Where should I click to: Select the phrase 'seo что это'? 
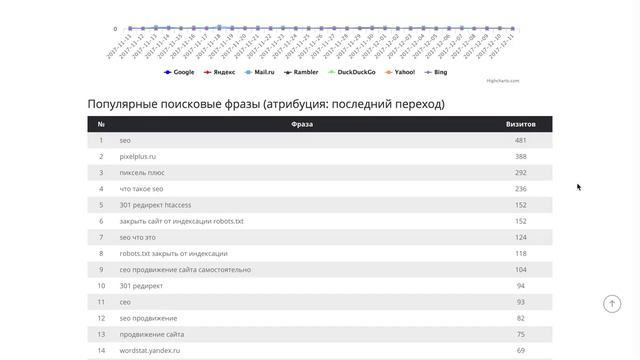coord(137,238)
